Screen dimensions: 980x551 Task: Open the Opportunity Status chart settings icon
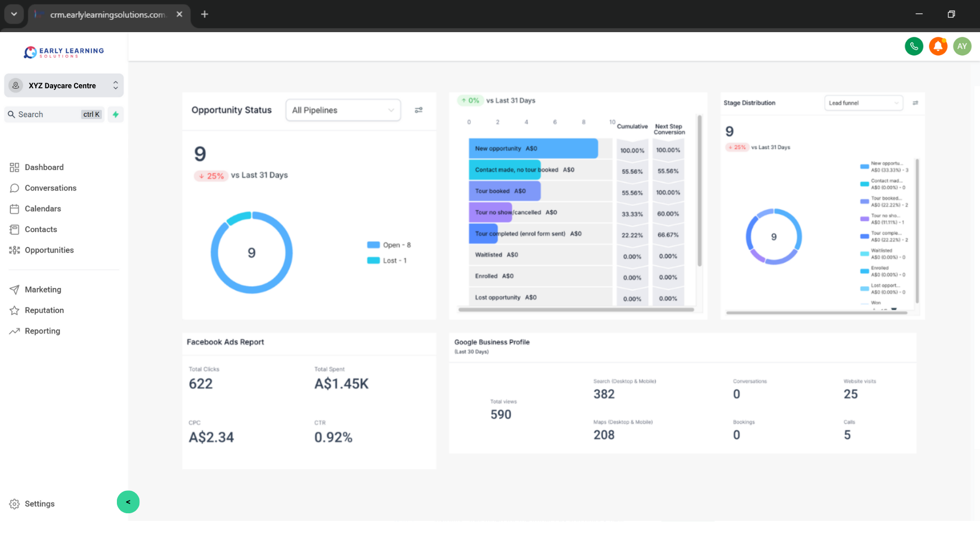click(419, 110)
